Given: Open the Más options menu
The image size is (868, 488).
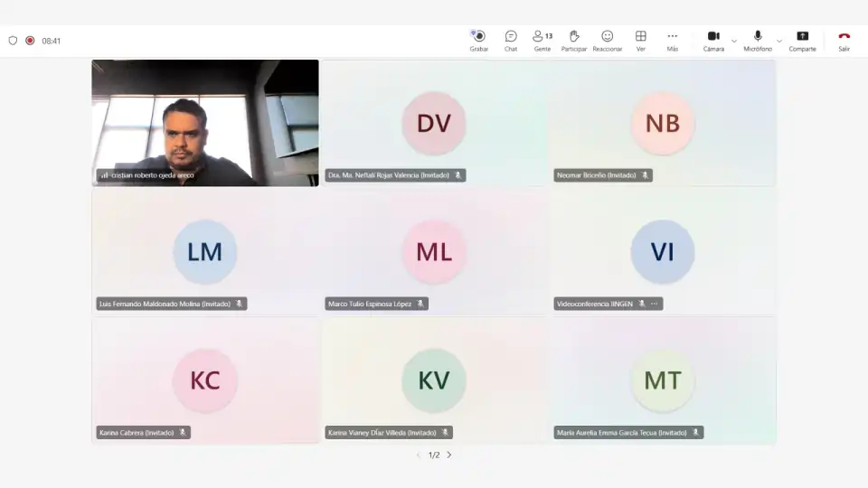Looking at the screenshot, I should click(x=672, y=41).
